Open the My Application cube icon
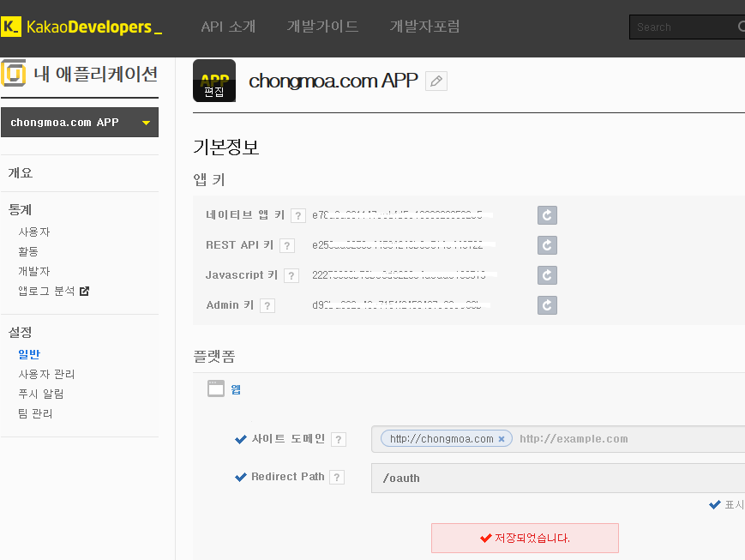 (14, 73)
